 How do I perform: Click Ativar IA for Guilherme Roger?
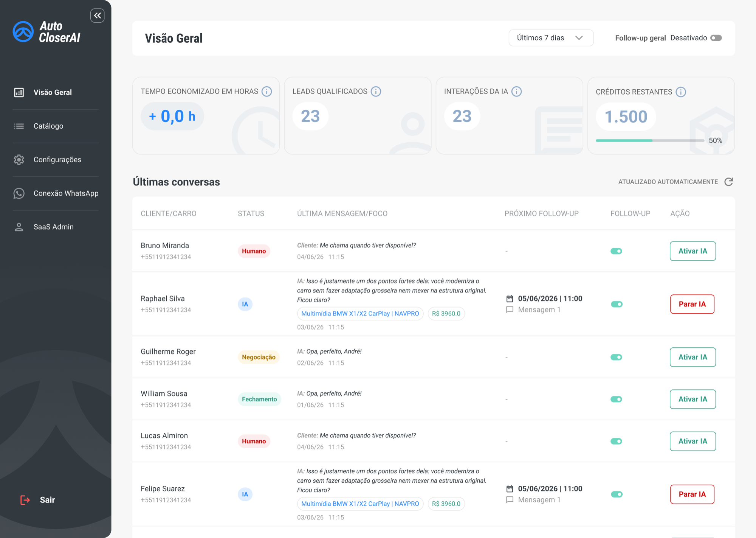pos(692,357)
